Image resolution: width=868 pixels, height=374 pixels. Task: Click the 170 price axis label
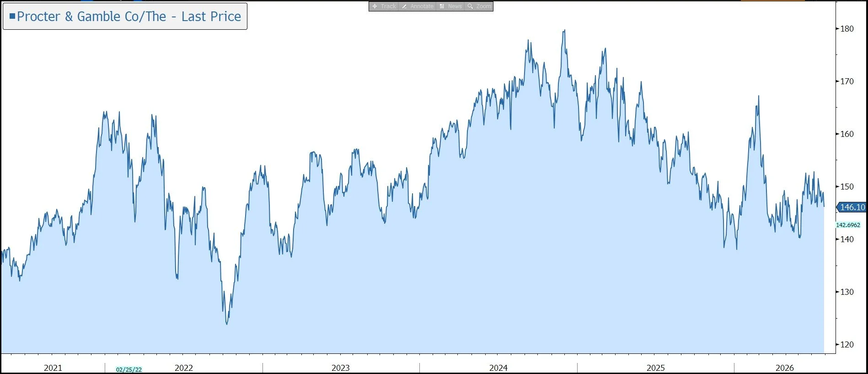847,81
